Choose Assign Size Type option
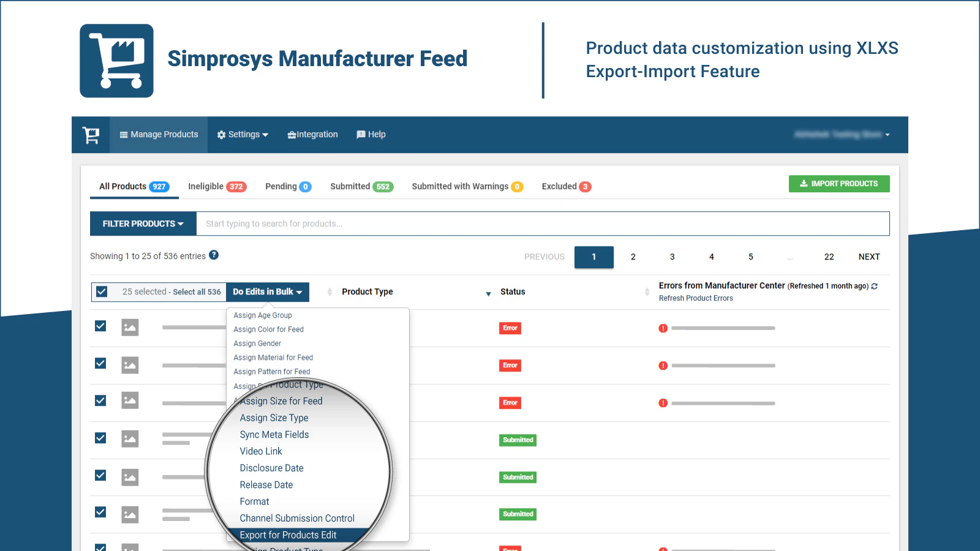Viewport: 980px width, 551px height. point(274,418)
